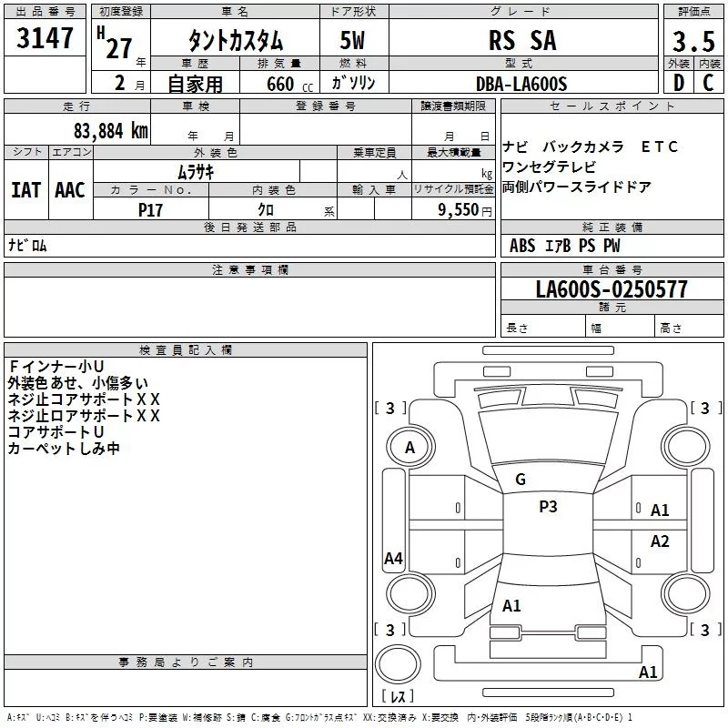Click the shift type IAT
728x728 pixels.
[x=26, y=190]
